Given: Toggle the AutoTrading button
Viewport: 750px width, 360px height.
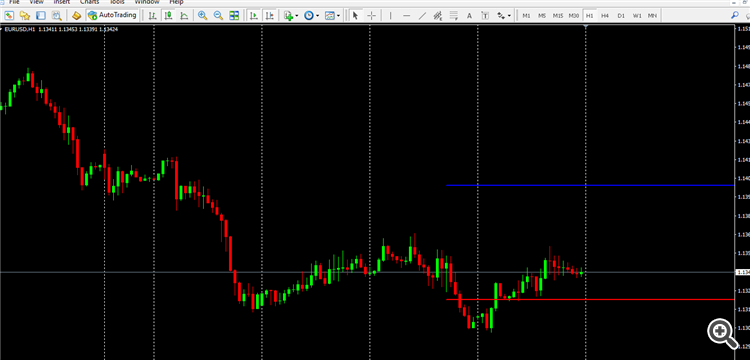Looking at the screenshot, I should click(x=112, y=15).
